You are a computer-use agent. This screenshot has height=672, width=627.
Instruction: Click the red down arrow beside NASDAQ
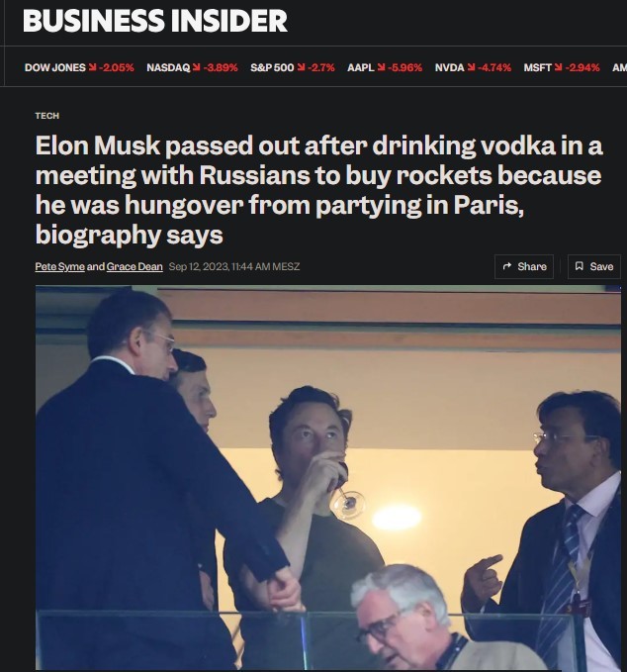click(x=196, y=67)
